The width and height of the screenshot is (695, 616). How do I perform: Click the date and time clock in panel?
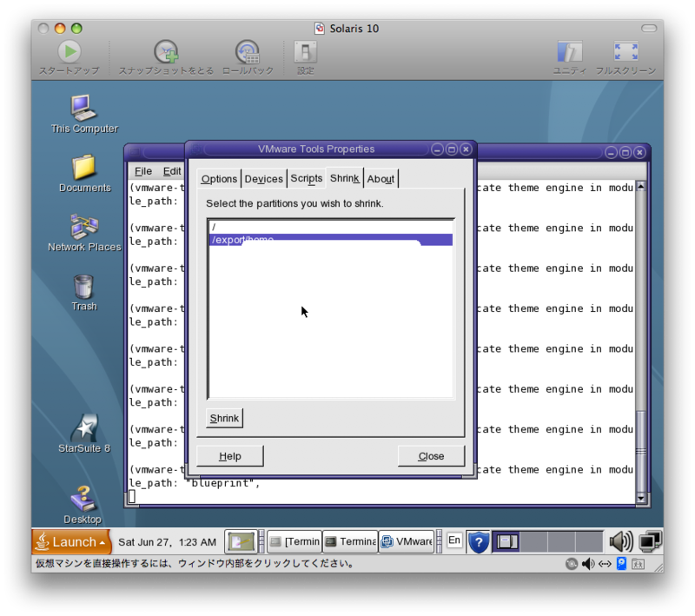coord(167,542)
